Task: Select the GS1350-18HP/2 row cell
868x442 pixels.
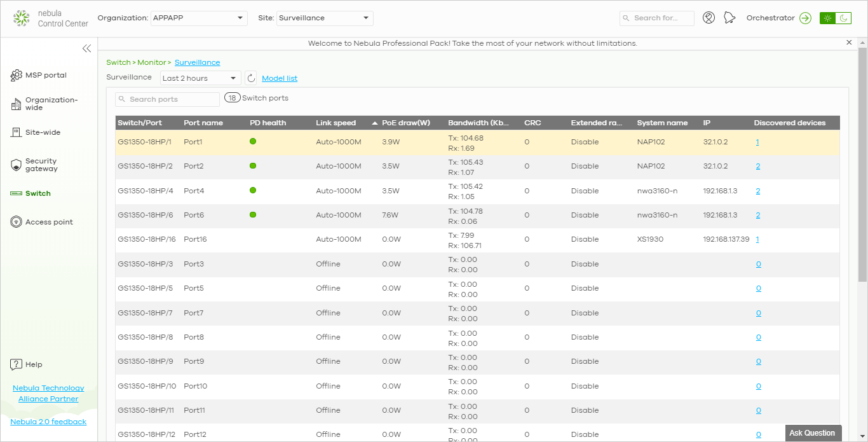Action: [145, 166]
